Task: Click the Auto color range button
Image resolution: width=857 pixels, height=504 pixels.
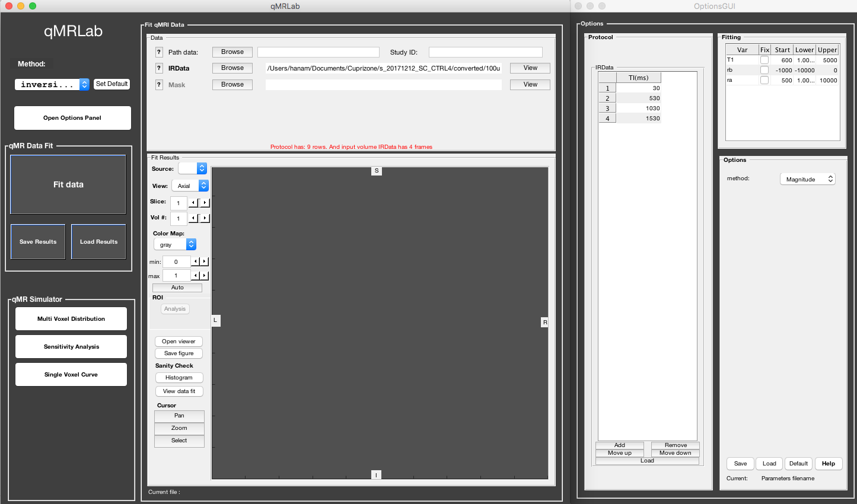Action: 177,288
